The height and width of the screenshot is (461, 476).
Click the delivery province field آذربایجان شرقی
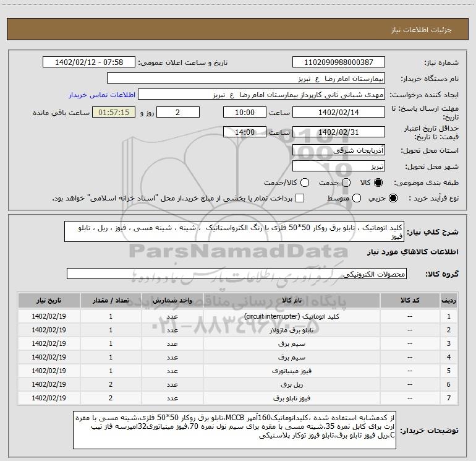click(339, 150)
